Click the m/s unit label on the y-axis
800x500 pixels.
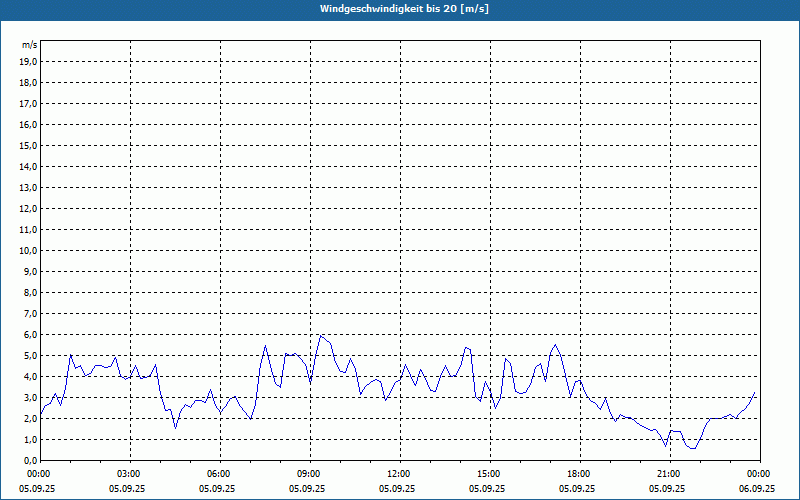click(29, 45)
